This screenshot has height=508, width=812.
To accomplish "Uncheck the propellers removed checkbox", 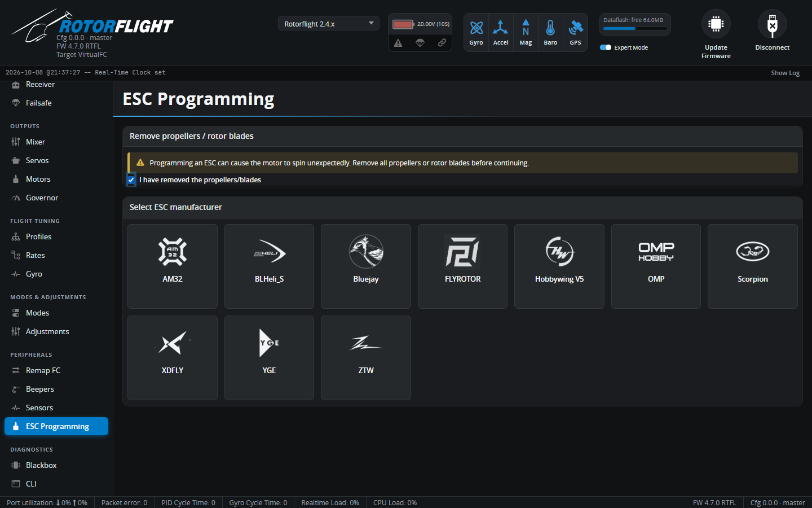I will [131, 180].
